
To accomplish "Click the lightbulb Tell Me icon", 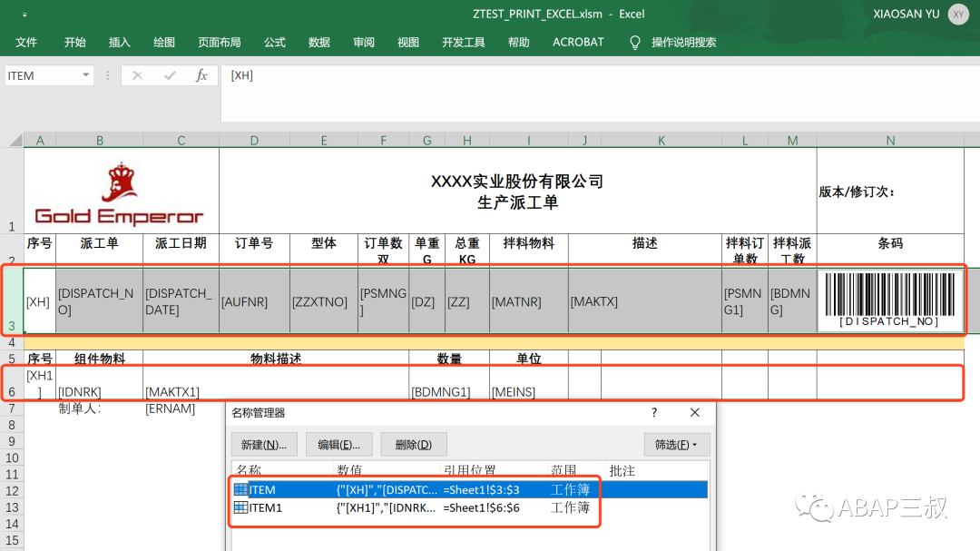I will tap(635, 43).
